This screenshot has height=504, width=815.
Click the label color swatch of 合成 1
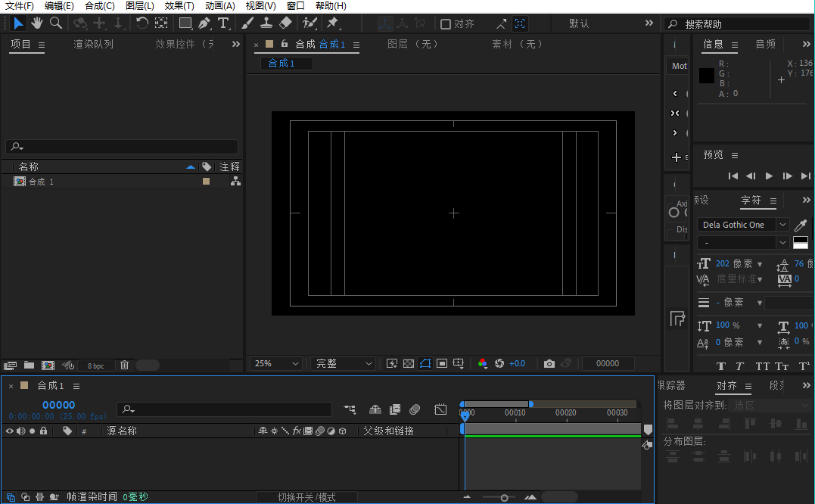click(x=207, y=182)
